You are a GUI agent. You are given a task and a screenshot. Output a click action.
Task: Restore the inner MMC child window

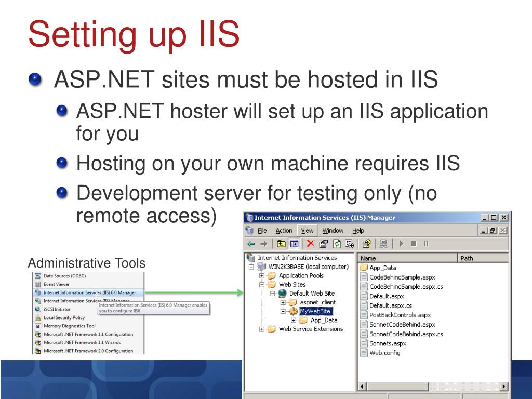coord(493,230)
